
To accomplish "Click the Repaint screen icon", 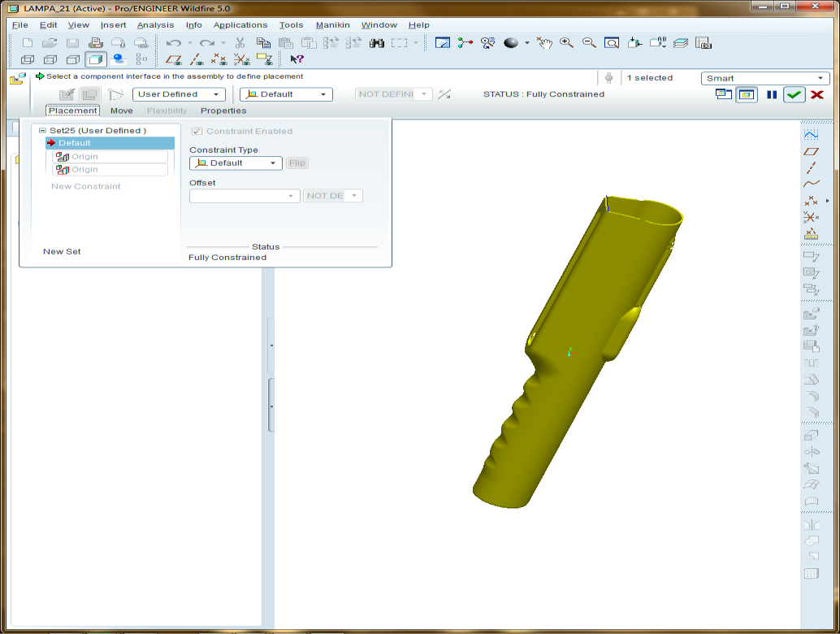I will pos(443,43).
